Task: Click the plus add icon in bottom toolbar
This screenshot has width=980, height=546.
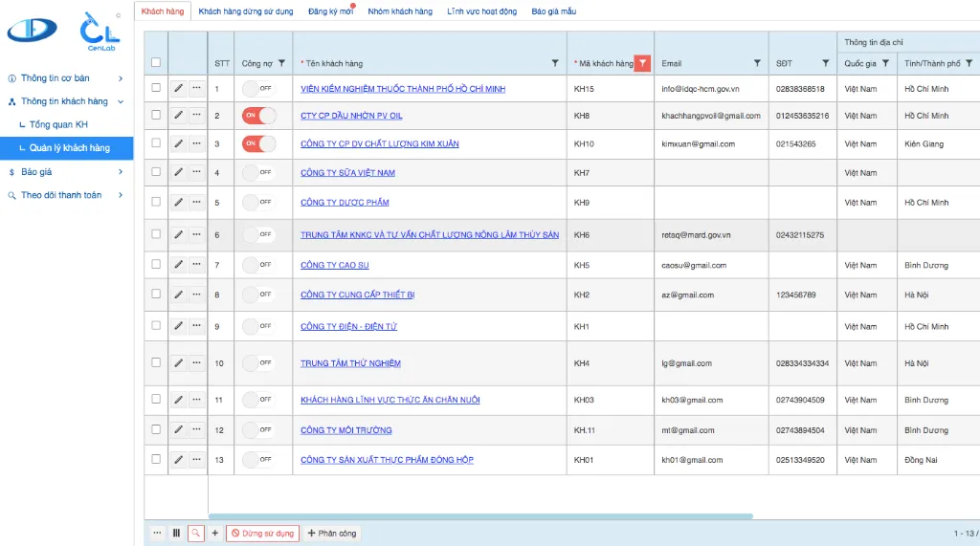Action: pyautogui.click(x=215, y=533)
